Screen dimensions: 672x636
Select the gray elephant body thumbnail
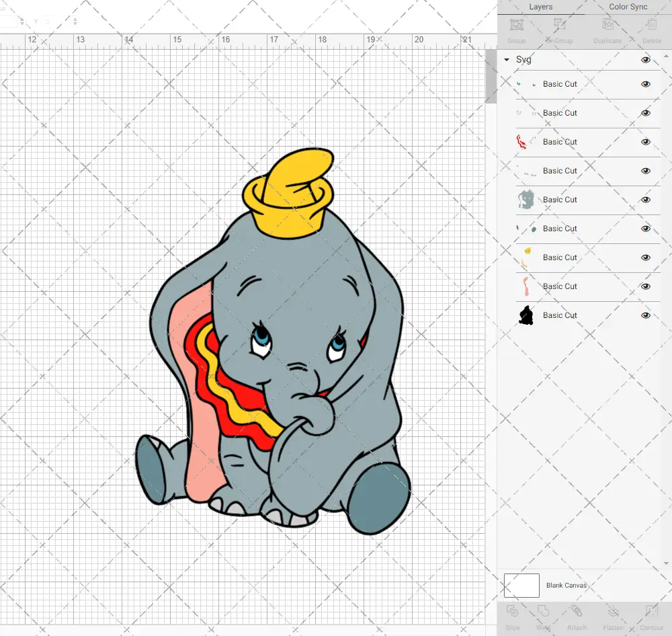526,200
